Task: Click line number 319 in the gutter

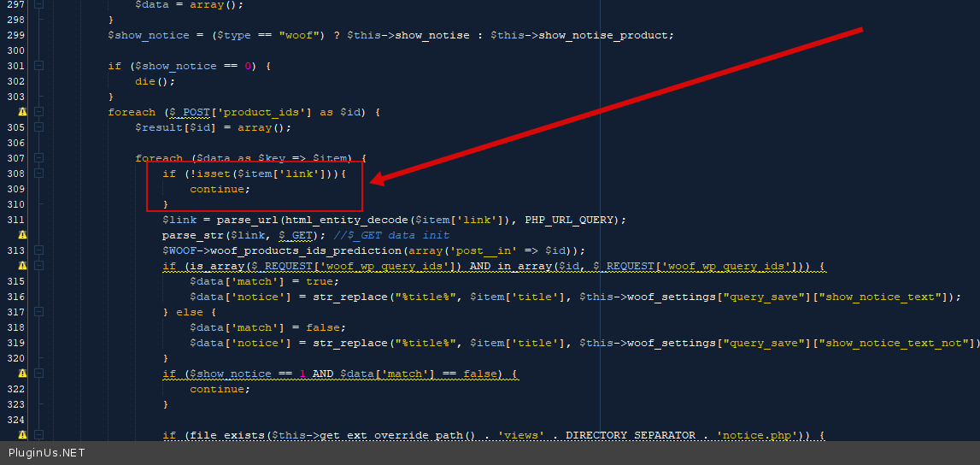Action: point(15,343)
